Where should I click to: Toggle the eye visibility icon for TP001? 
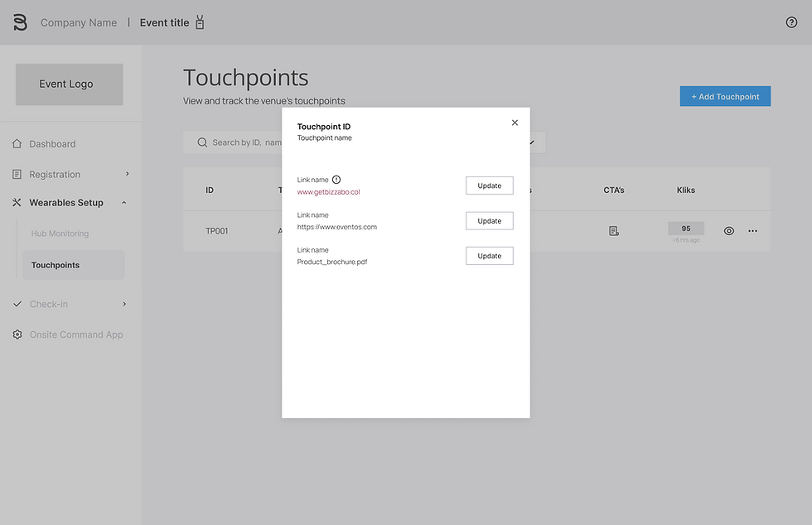click(x=728, y=231)
